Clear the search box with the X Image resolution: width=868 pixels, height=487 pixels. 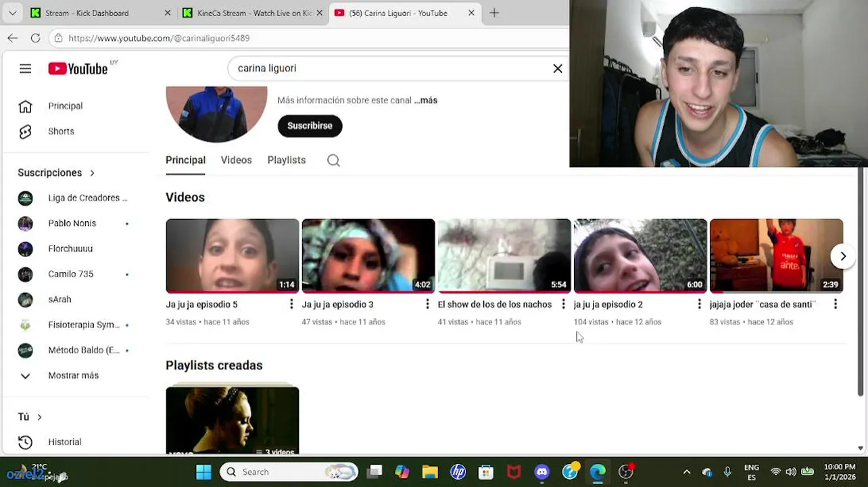click(x=558, y=68)
